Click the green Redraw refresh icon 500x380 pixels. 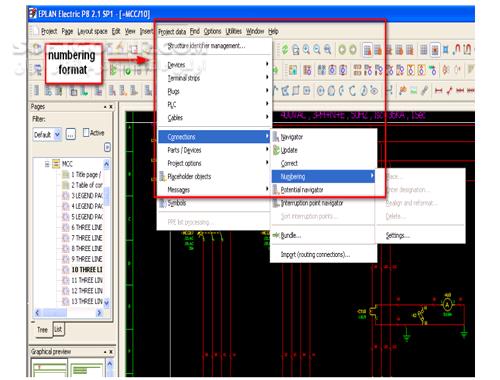[285, 50]
